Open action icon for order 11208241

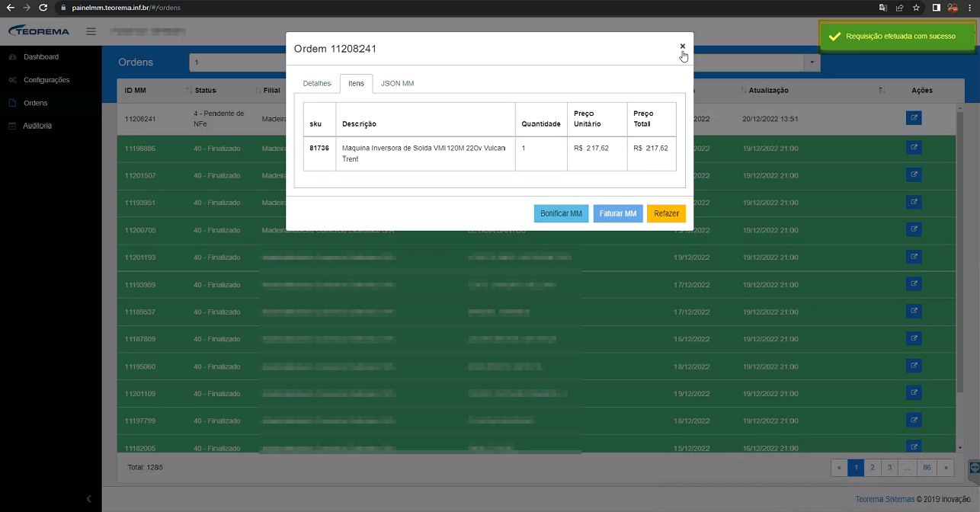914,118
